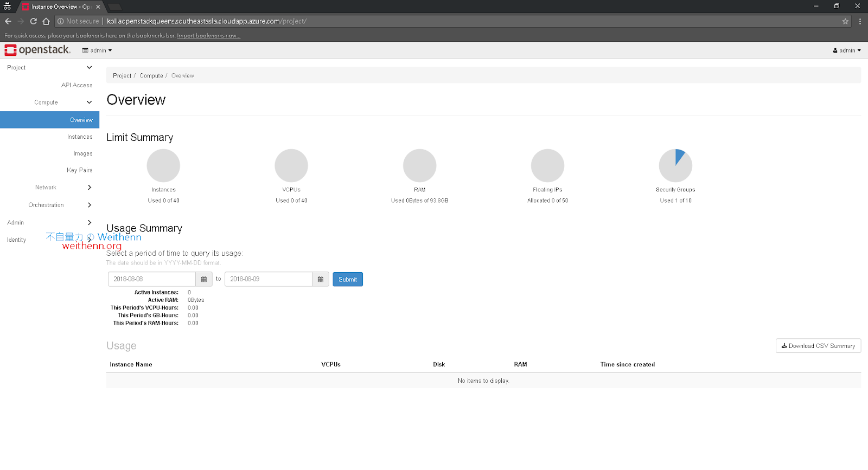This screenshot has height=470, width=868.
Task: Sort by Instance Name column header
Action: click(131, 365)
